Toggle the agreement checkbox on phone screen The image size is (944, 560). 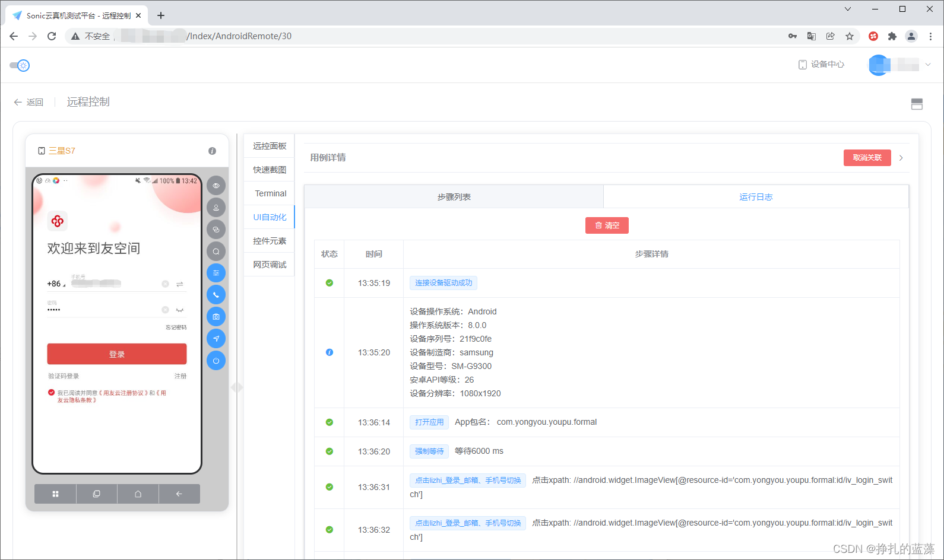pos(52,392)
